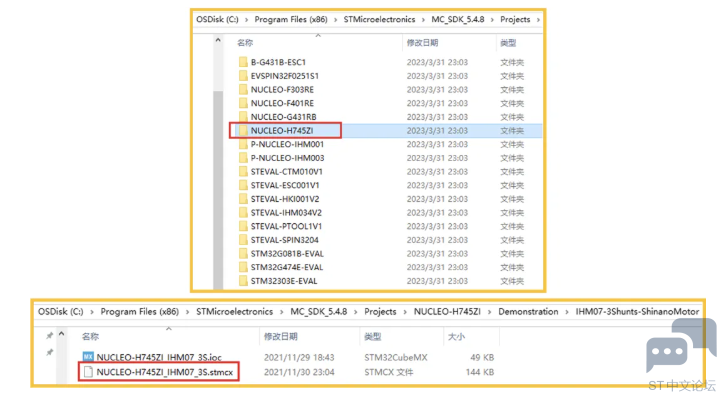This screenshot has height=401, width=725.
Task: Go to IHM07-3Shunts-ShinanoMotor in the breadcrumb
Action: [637, 312]
